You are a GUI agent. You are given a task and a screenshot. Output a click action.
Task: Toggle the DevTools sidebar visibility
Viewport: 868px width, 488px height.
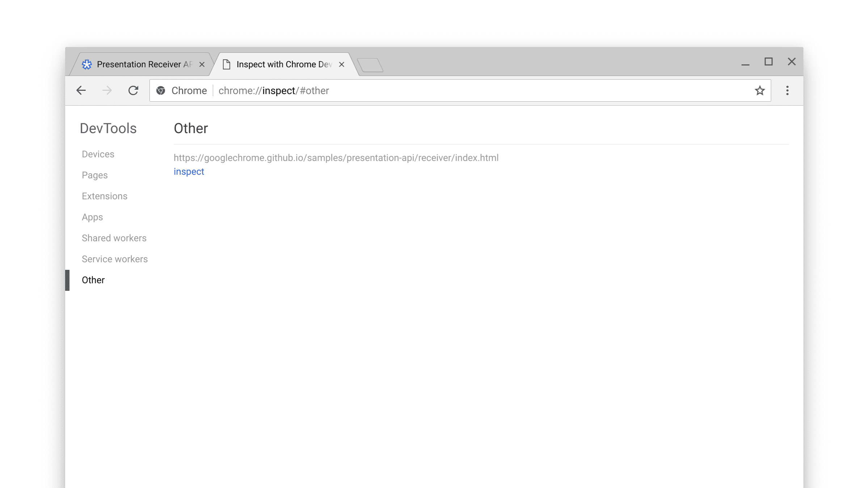[108, 127]
